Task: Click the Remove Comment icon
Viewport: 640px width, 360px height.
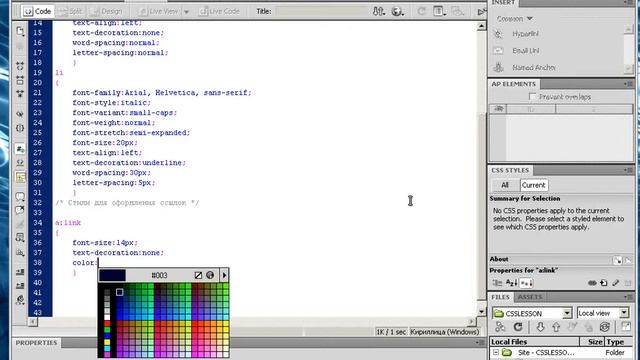Action: 20,210
